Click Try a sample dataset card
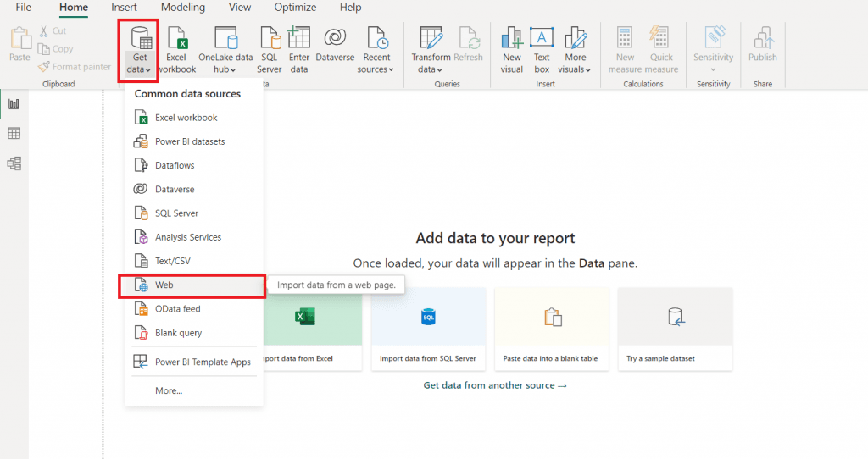Image resolution: width=868 pixels, height=459 pixels. click(x=675, y=328)
